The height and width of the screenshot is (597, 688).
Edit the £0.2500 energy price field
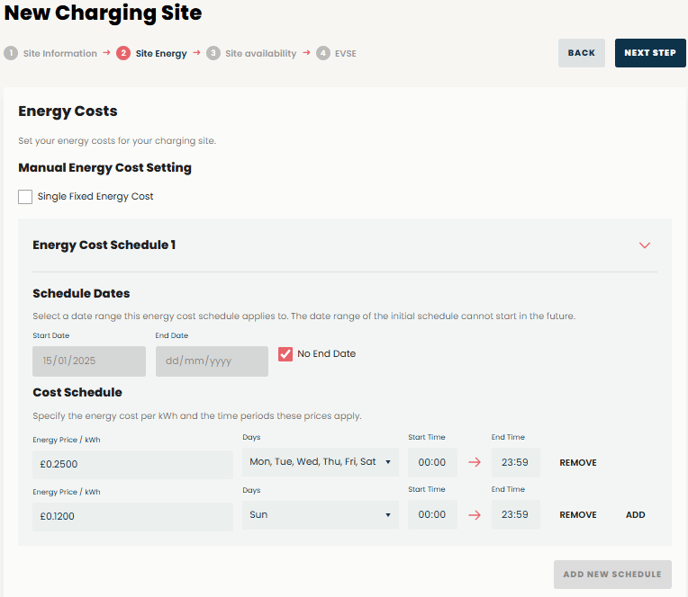[133, 464]
